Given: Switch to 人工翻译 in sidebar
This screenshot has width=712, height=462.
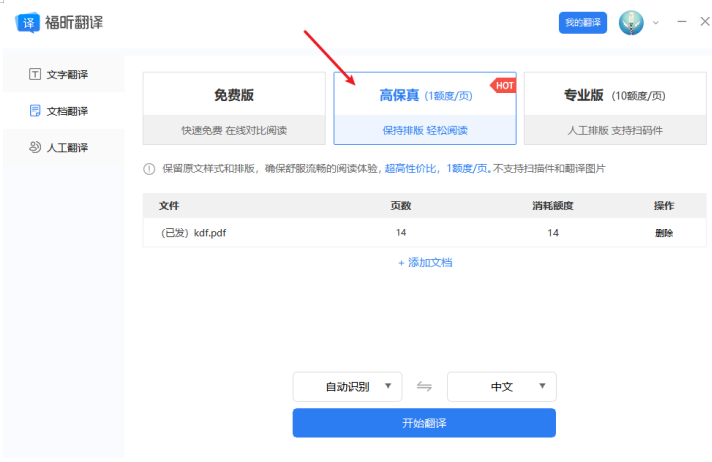Looking at the screenshot, I should pos(64,147).
